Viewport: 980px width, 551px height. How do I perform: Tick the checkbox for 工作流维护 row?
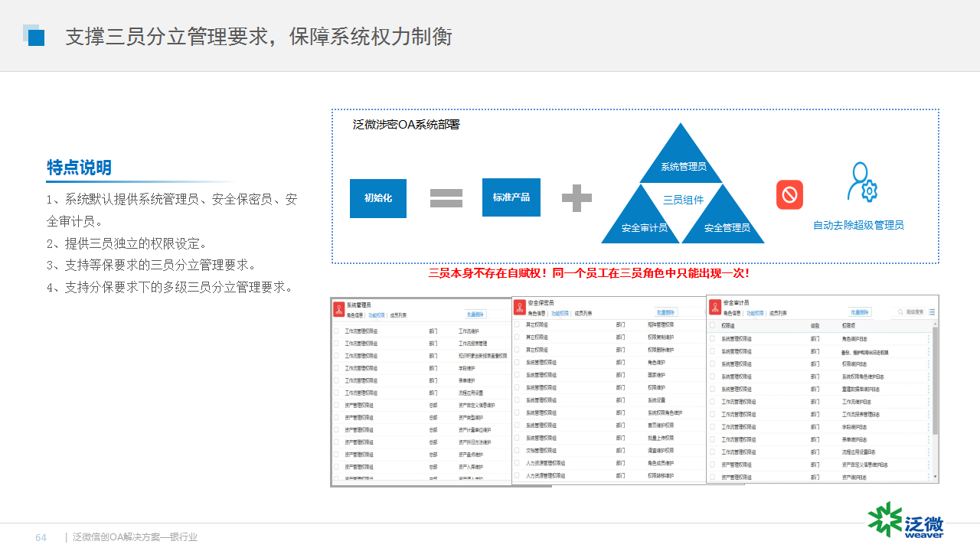336,331
